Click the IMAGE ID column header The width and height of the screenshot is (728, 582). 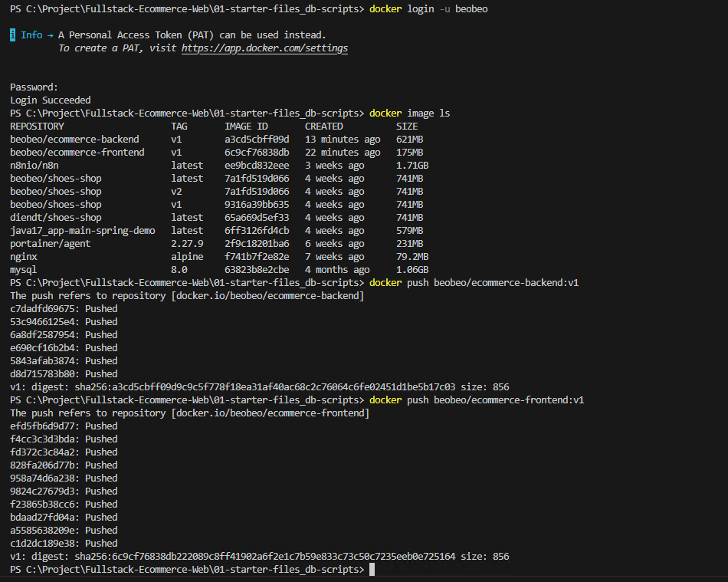click(246, 127)
